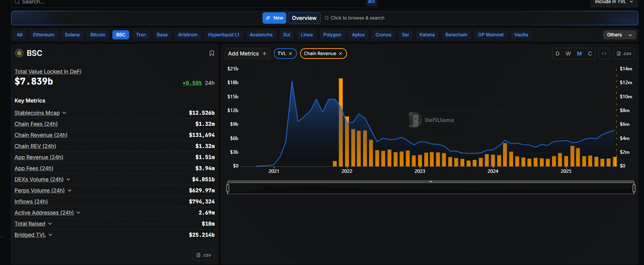The height and width of the screenshot is (265, 644).
Task: Click the embed chart code icon
Action: pos(604,54)
